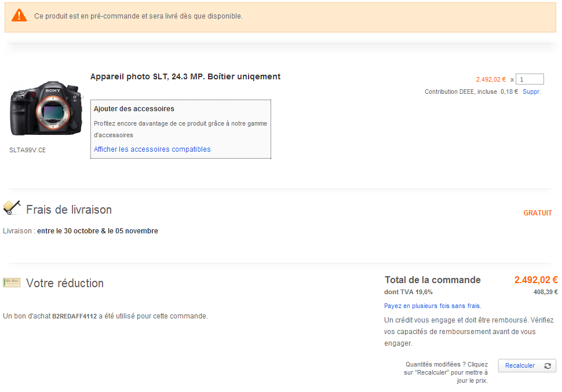Open Afficher les accessoires compatibles link
The image size is (562, 392).
[152, 149]
